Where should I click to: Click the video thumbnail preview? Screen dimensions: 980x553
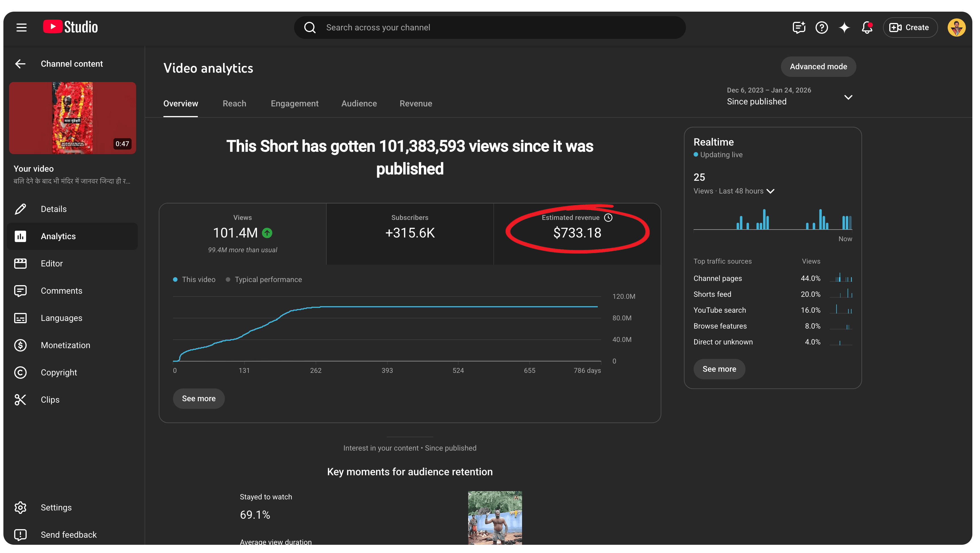tap(72, 118)
